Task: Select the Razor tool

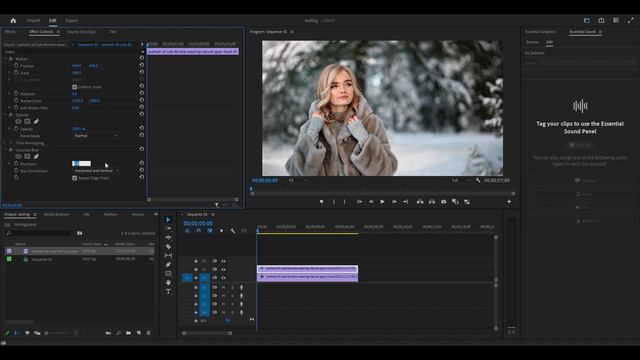Action: coord(168,247)
